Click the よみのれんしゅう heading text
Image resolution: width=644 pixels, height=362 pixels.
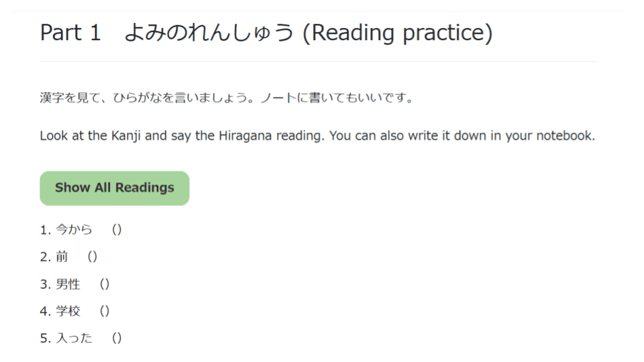(x=209, y=33)
